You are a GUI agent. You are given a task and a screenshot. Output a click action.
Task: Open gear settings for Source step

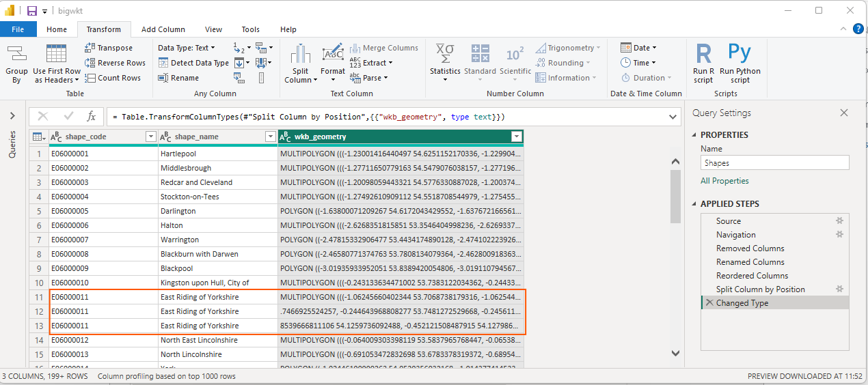tap(840, 221)
